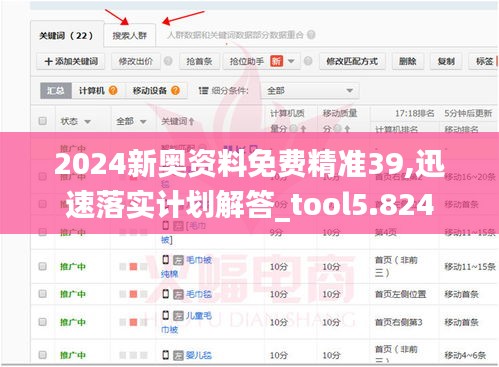The width and height of the screenshot is (499, 367).
Task: Click bid level bars in 儿童毛巾被 row
Action: [x=133, y=322]
